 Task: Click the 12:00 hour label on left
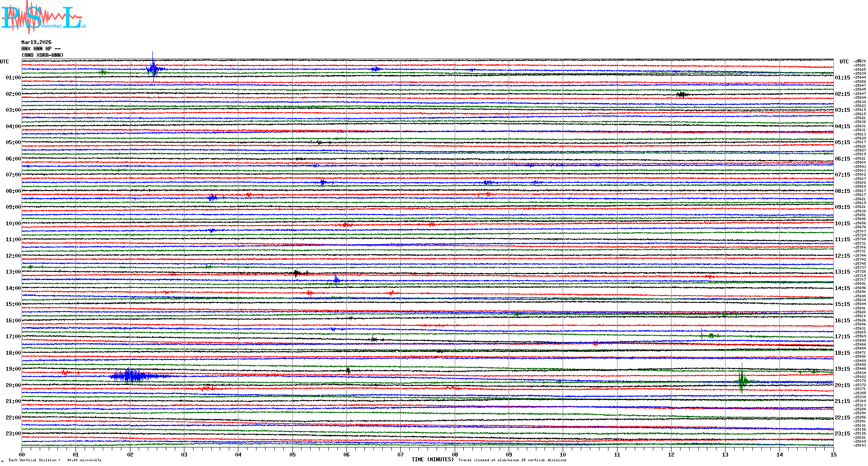(x=13, y=256)
